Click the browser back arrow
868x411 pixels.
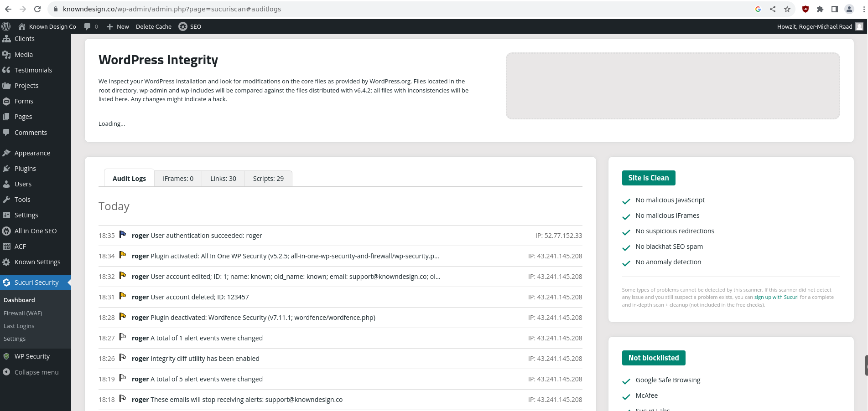(8, 9)
